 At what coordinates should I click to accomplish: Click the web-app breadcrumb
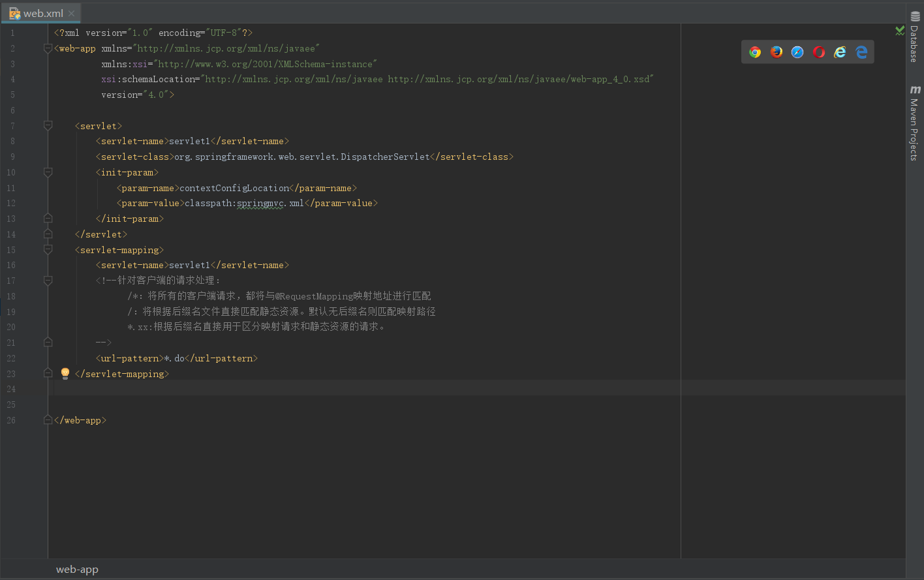coord(77,569)
